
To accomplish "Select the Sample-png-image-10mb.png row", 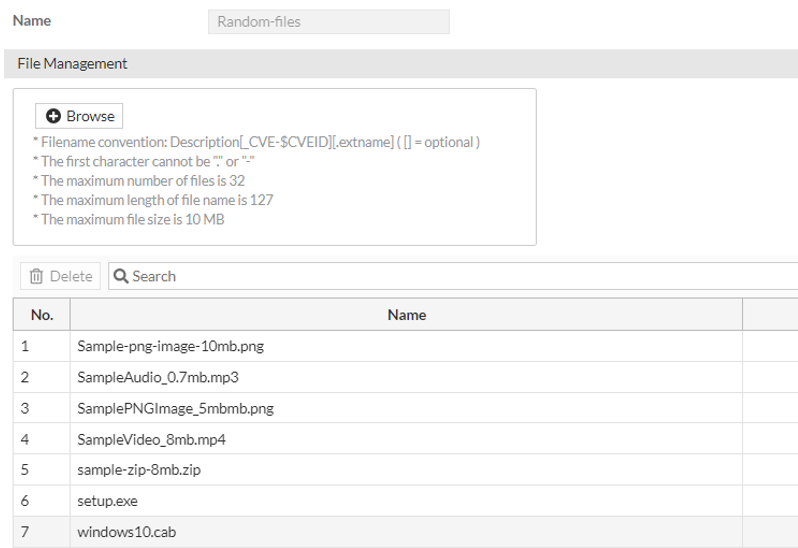I will [170, 346].
